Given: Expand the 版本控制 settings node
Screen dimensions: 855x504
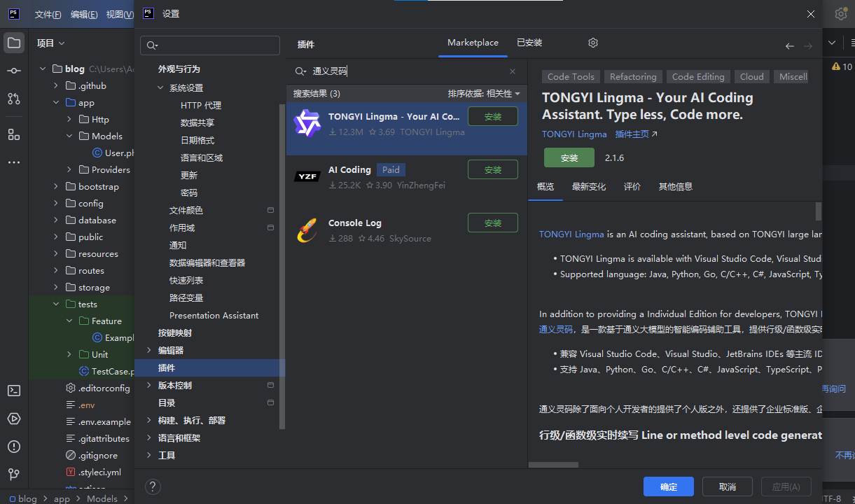Looking at the screenshot, I should coord(148,385).
